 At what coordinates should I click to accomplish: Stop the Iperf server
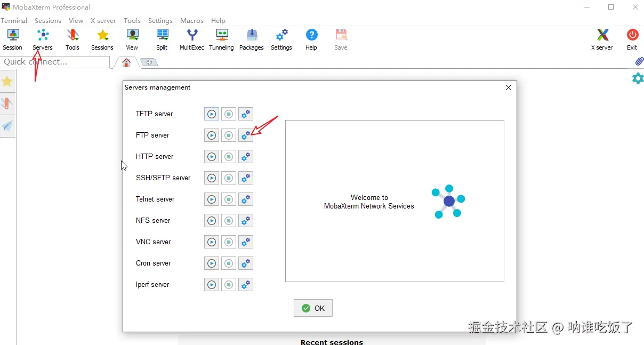(229, 285)
